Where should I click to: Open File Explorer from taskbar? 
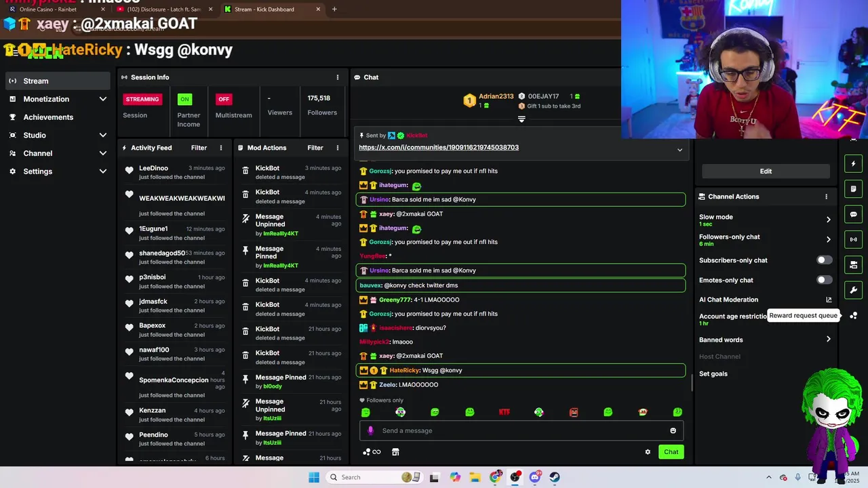pos(475,477)
